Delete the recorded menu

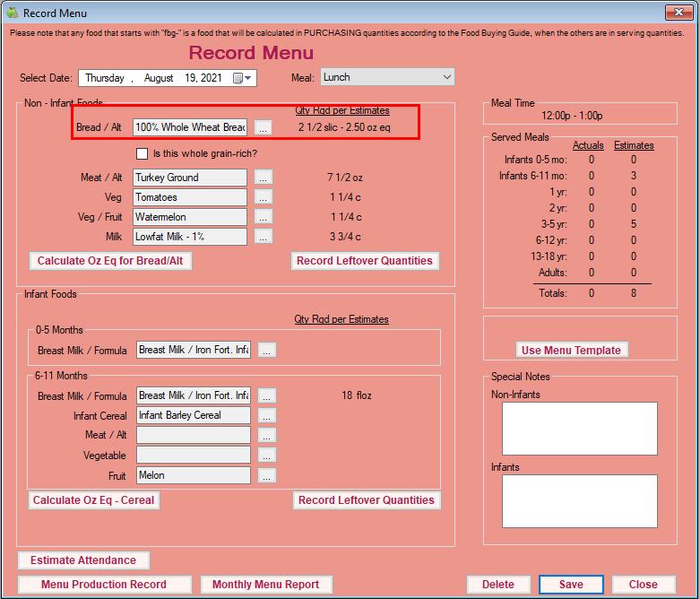pos(498,585)
